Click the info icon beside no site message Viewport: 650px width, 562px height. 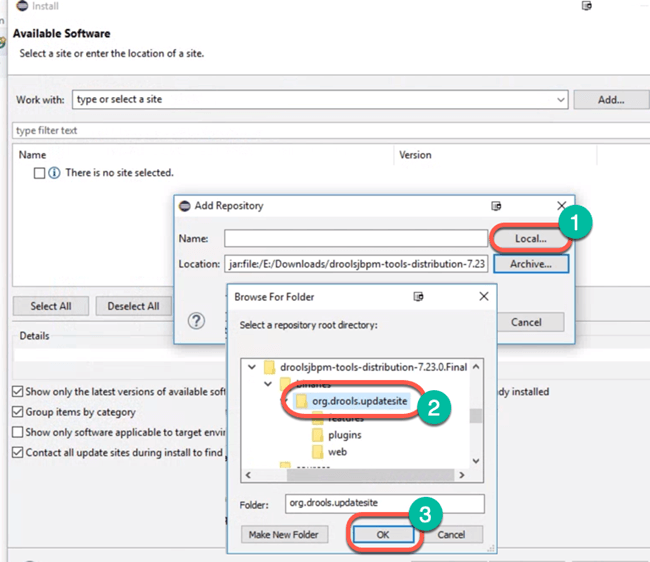(x=54, y=173)
